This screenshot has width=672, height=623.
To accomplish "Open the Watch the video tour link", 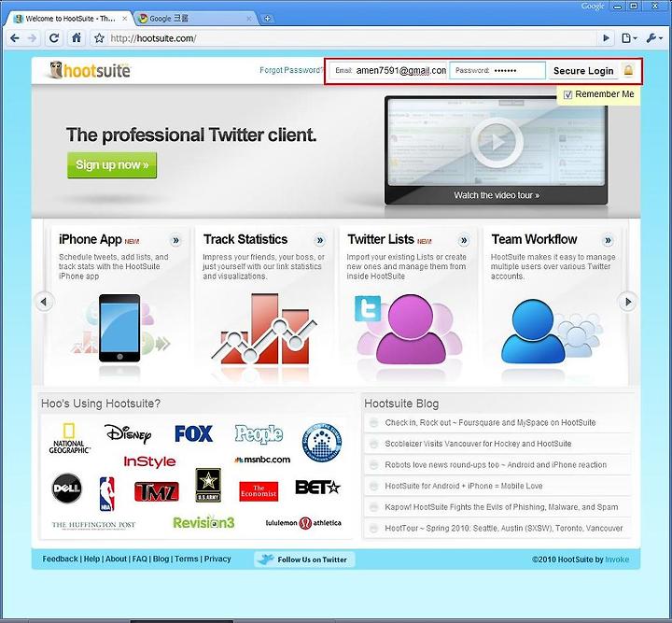I will click(x=497, y=195).
